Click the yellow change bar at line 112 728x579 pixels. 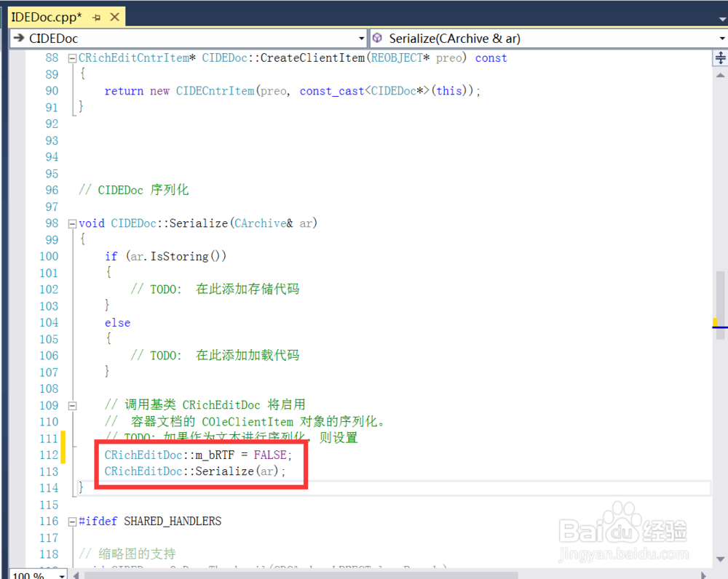[63, 455]
